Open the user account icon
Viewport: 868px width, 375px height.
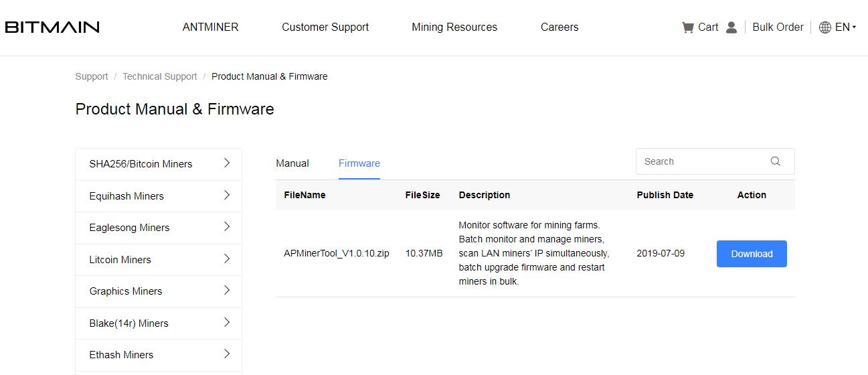tap(731, 27)
